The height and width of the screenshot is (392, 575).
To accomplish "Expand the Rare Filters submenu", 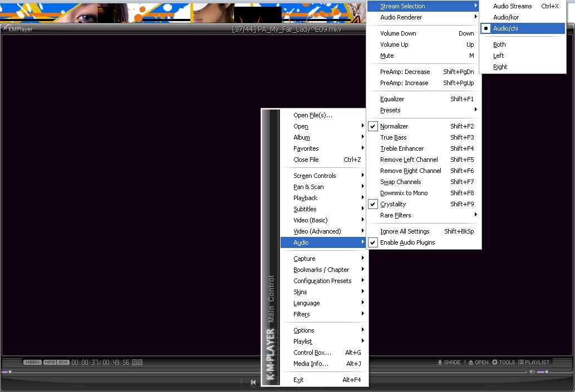I will coord(424,215).
